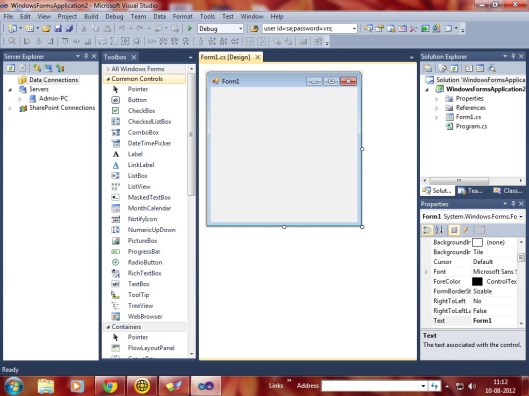Pin the Server Explorer panel
This screenshot has width=529, height=396.
click(86, 56)
